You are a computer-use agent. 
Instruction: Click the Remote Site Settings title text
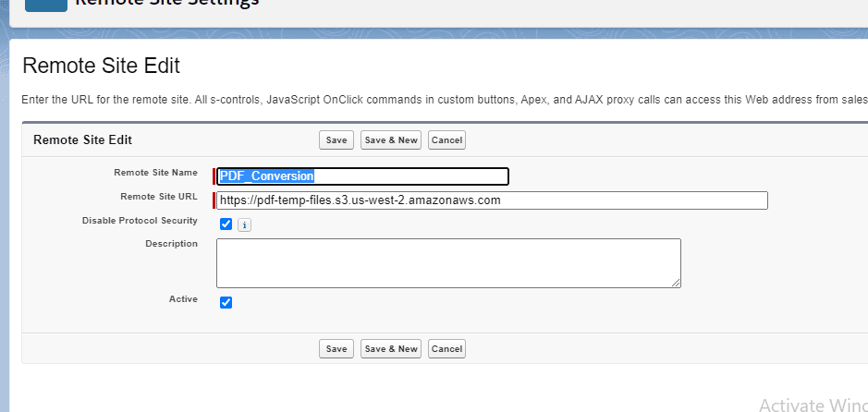(166, 3)
